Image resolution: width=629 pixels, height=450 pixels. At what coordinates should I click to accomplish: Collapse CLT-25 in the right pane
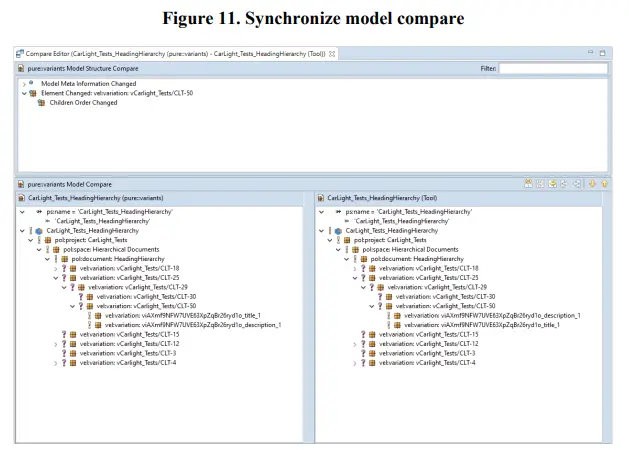[x=355, y=278]
